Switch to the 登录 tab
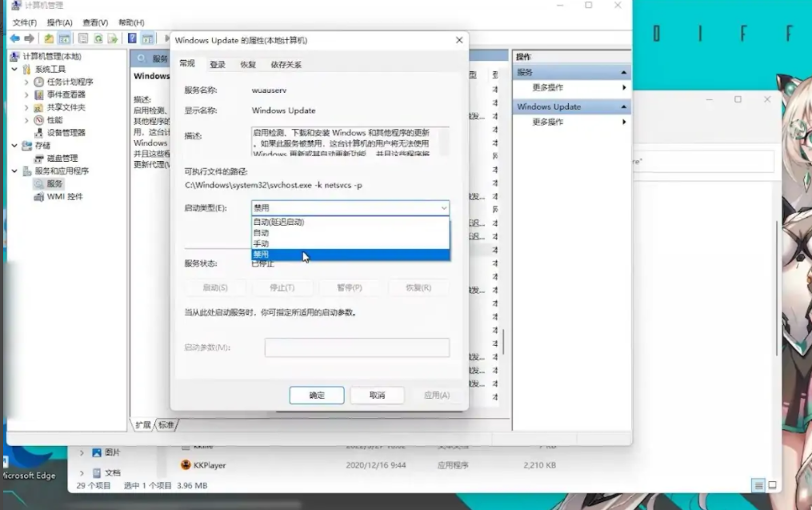The image size is (812, 510). 218,64
